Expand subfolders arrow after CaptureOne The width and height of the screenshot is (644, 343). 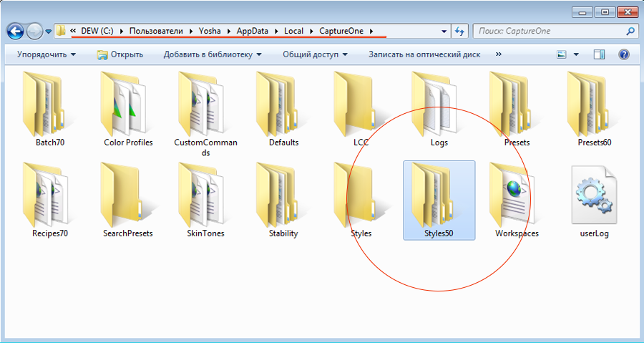tap(371, 31)
